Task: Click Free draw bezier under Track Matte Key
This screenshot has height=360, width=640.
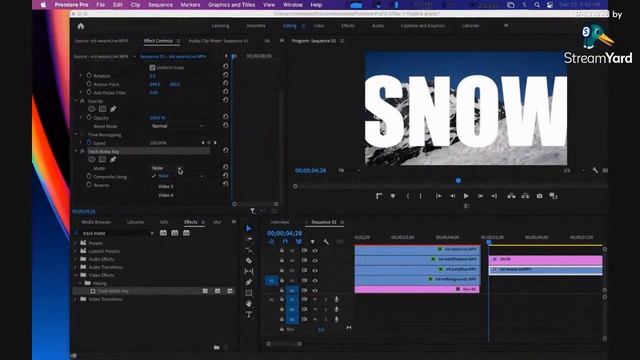Action: tap(113, 159)
